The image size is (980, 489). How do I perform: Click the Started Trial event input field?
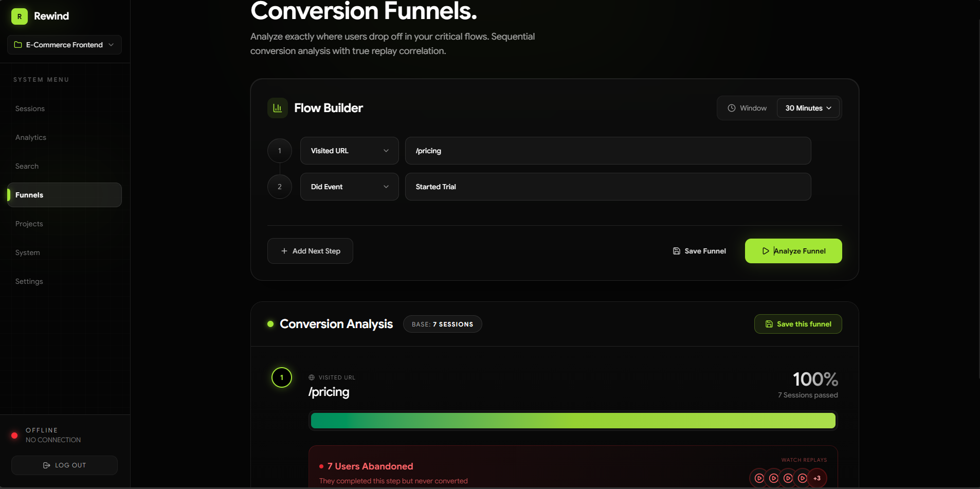click(608, 187)
